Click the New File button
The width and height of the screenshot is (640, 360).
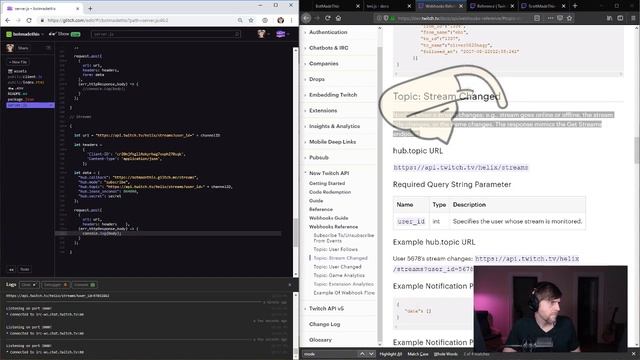pyautogui.click(x=18, y=62)
